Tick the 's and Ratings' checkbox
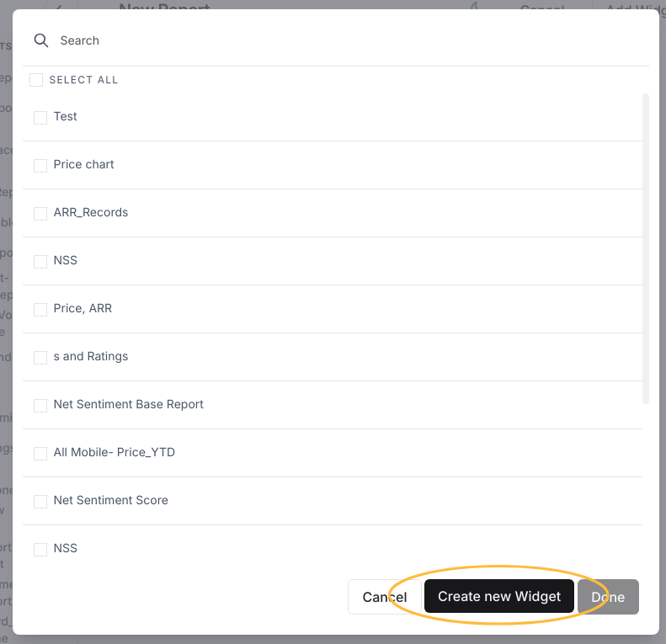 40,358
